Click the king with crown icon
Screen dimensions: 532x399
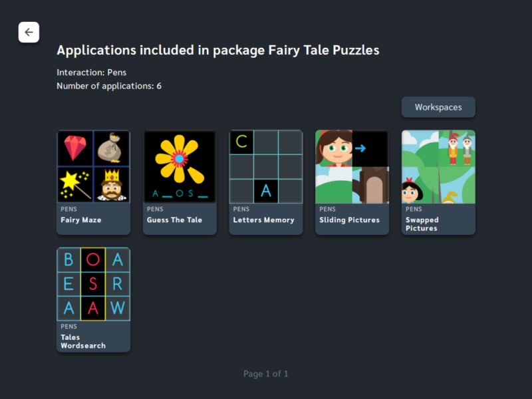click(112, 185)
